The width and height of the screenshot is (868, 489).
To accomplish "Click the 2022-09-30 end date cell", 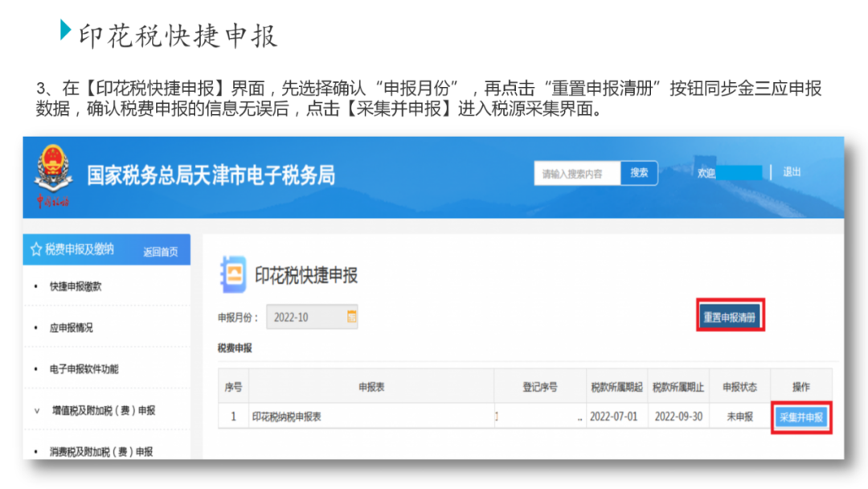I will 678,417.
